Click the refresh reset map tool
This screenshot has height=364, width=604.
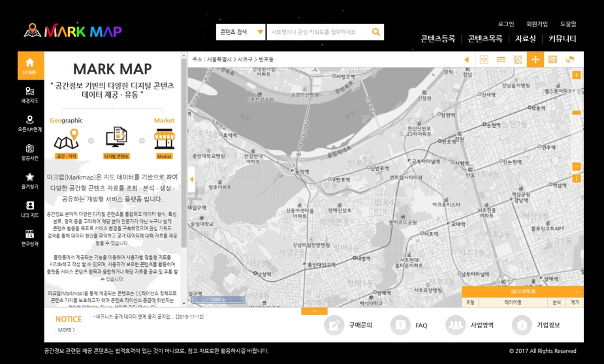pyautogui.click(x=569, y=59)
